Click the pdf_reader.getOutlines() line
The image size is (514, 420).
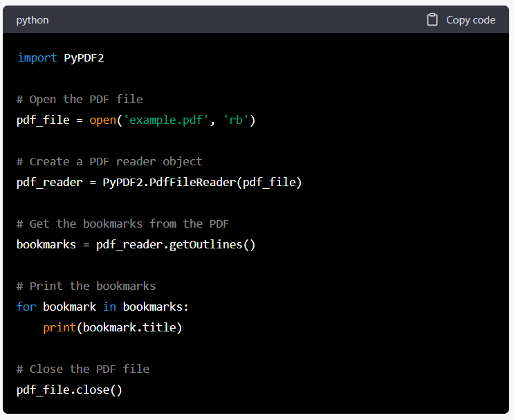tap(136, 244)
